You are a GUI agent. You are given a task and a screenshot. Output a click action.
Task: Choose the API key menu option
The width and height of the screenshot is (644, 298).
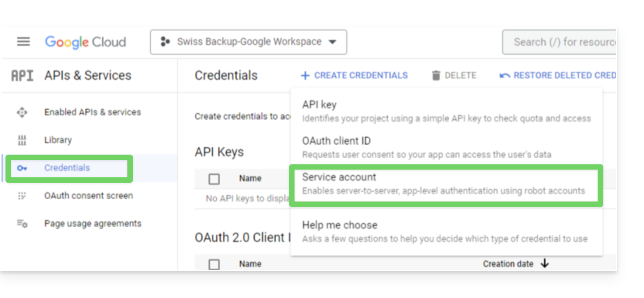[x=446, y=111]
